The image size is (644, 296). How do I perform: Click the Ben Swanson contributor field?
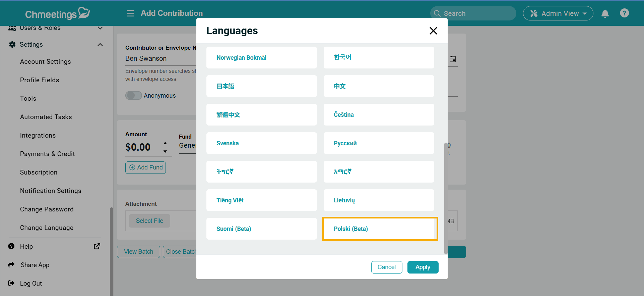coord(161,59)
